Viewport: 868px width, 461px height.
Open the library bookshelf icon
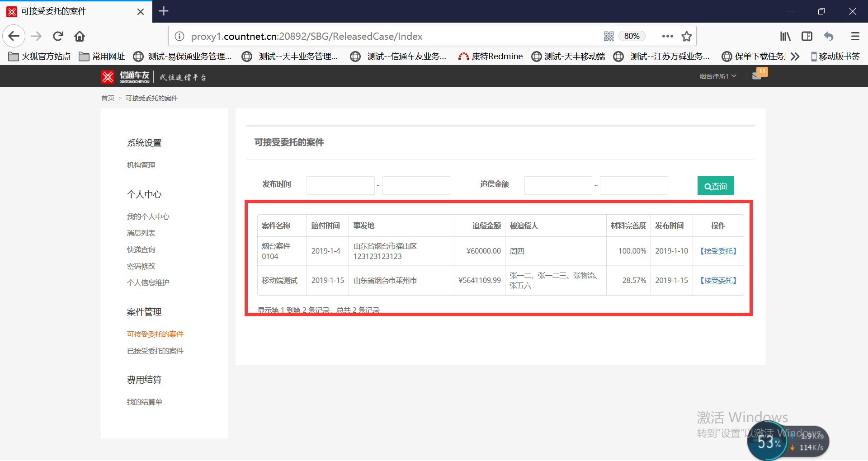(785, 36)
